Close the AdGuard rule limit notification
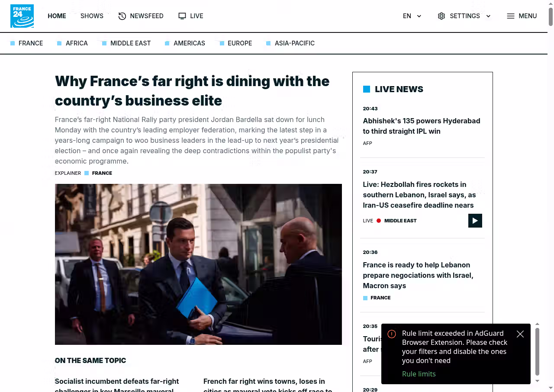This screenshot has height=392, width=554. (520, 334)
